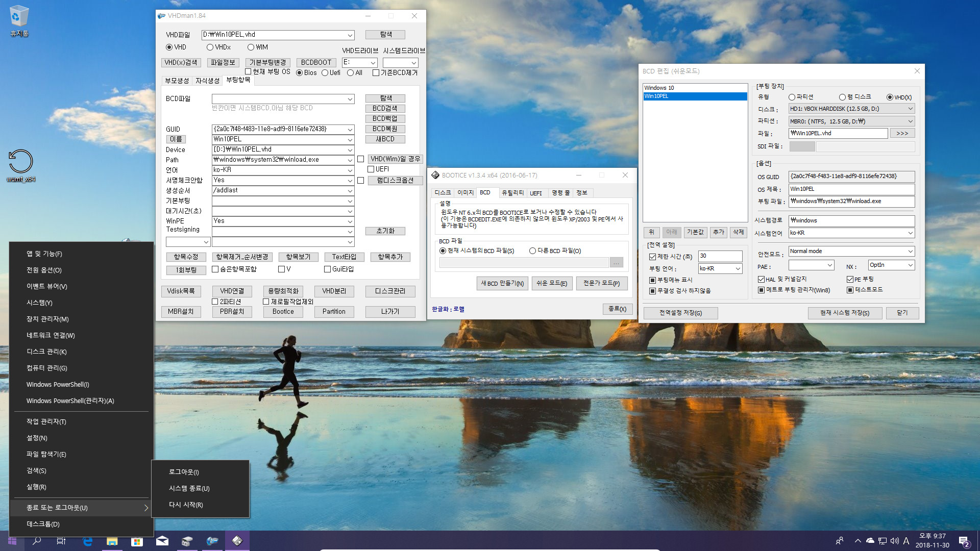Click the volume speaker tray icon
Screen dimensions: 980x551
coord(894,541)
